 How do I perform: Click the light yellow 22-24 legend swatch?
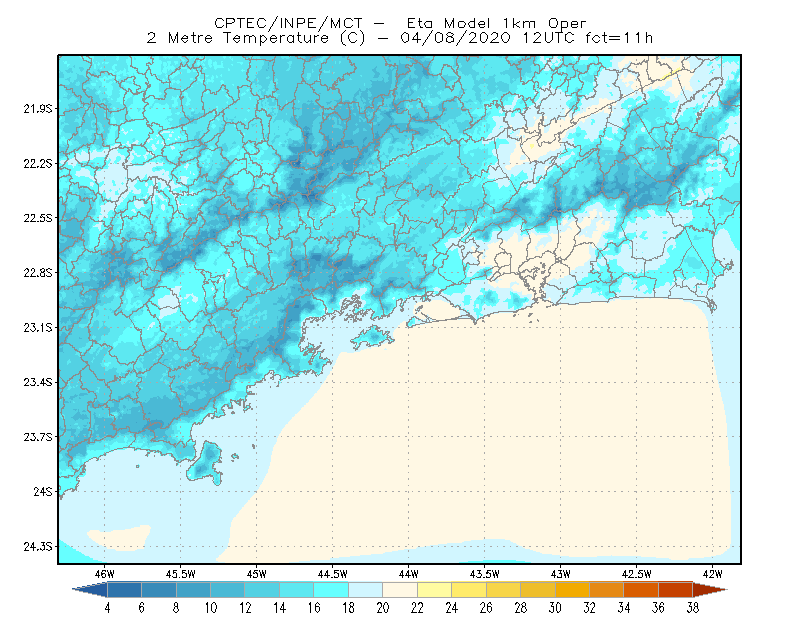435,590
